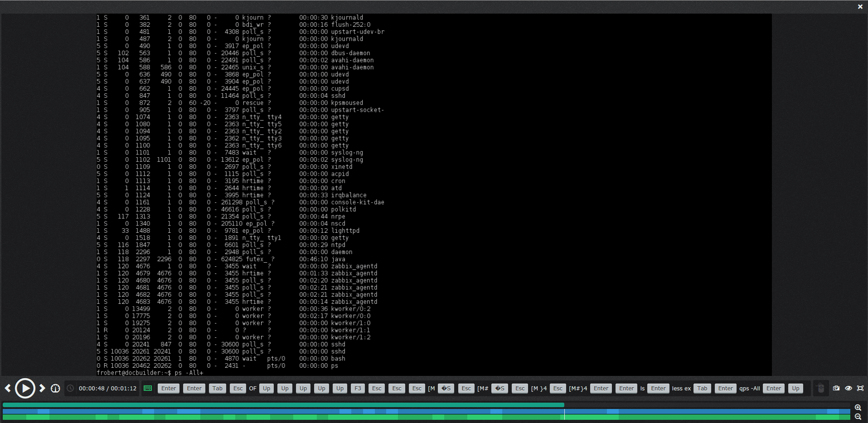868x423 pixels.
Task: Click the 'upstart-socket-' process name
Action: [x=358, y=110]
